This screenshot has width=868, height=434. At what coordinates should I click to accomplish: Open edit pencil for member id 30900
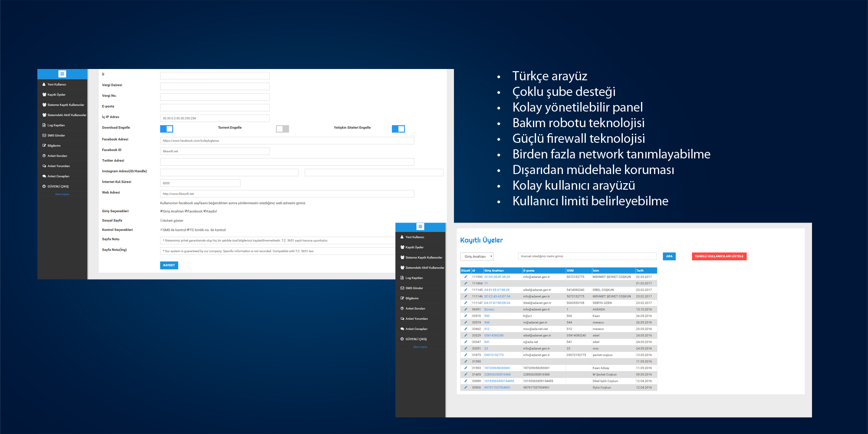466,388
